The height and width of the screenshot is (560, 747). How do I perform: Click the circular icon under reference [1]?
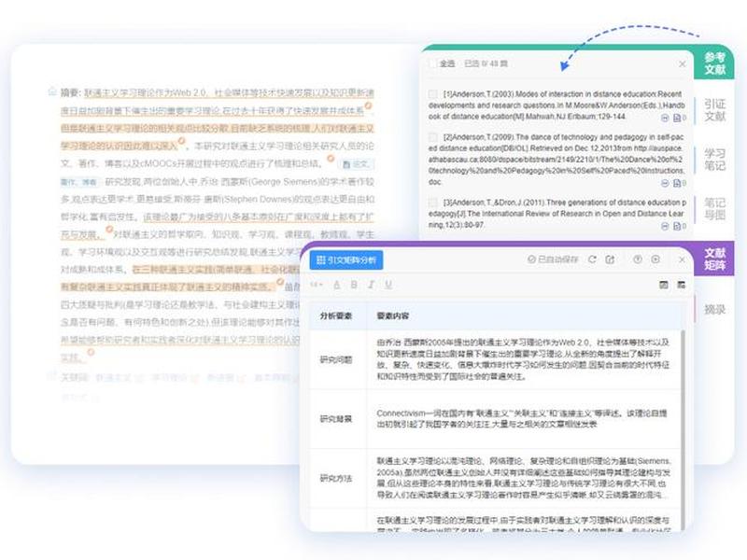[665, 118]
